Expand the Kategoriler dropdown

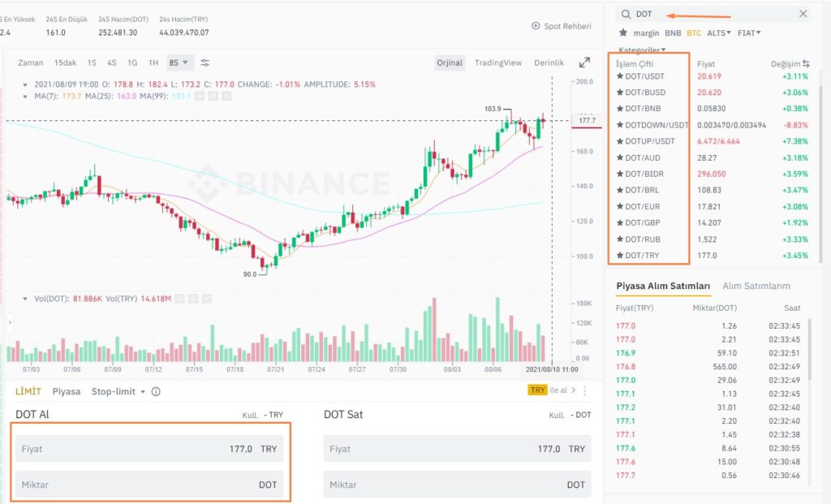(642, 50)
